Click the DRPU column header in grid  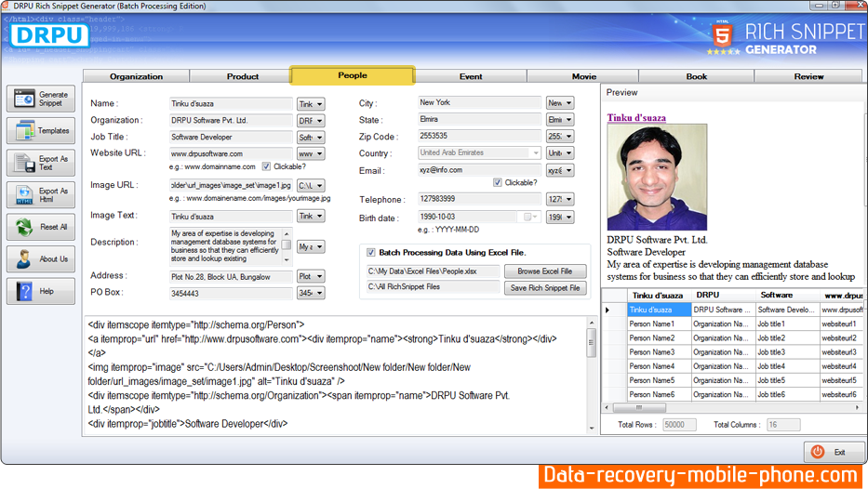(724, 296)
